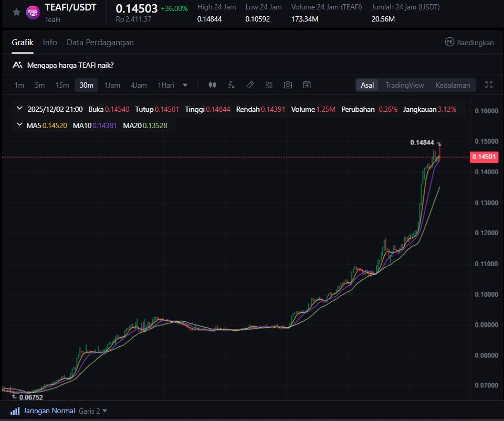Open the Data Perdagangan tab
Screen dimensions: 504x421
tap(100, 43)
